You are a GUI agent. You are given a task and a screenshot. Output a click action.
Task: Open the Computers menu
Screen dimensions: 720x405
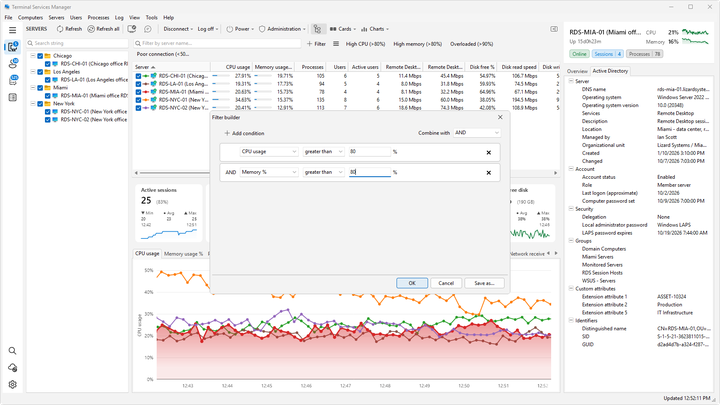click(x=30, y=17)
